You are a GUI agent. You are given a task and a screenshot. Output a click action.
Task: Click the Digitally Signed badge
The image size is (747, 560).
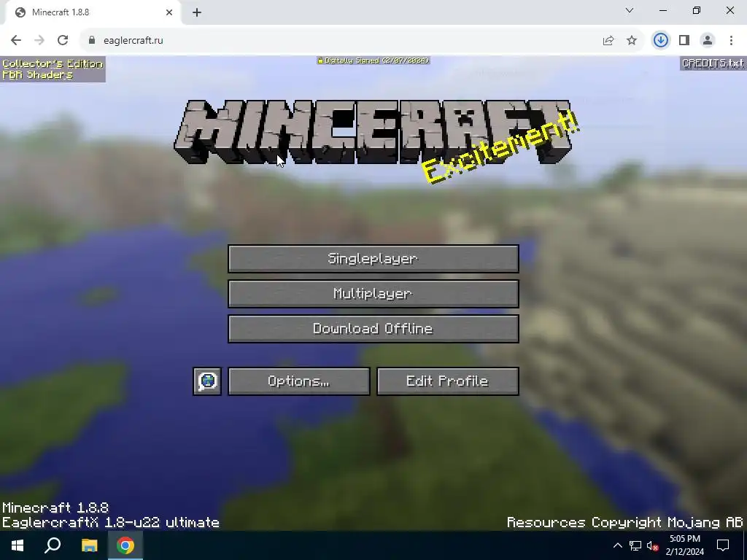click(373, 61)
